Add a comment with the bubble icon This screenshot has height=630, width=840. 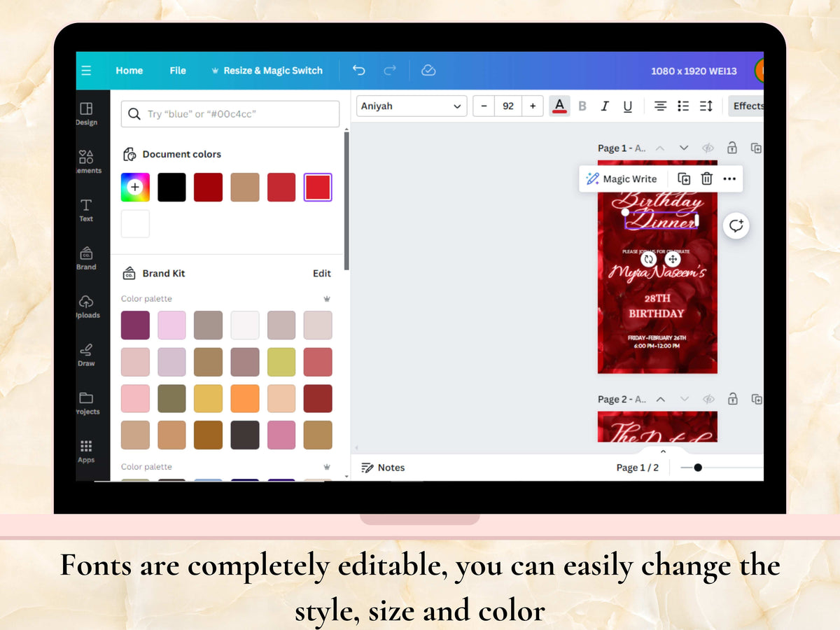click(736, 225)
